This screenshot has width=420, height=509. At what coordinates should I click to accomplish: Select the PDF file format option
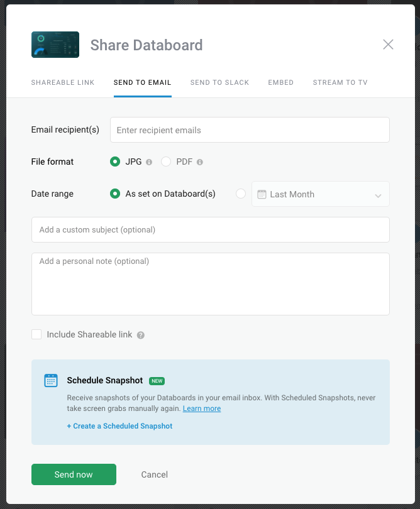click(166, 161)
